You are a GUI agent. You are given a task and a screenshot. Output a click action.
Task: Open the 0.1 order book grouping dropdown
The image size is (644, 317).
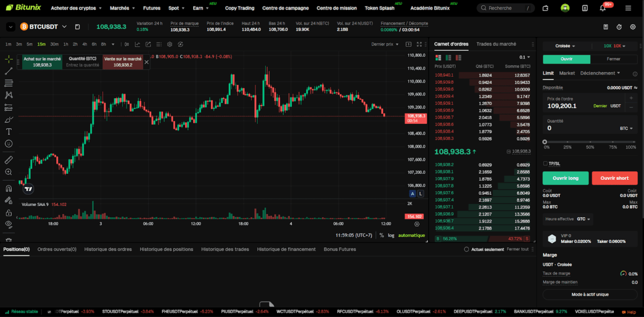tap(524, 57)
